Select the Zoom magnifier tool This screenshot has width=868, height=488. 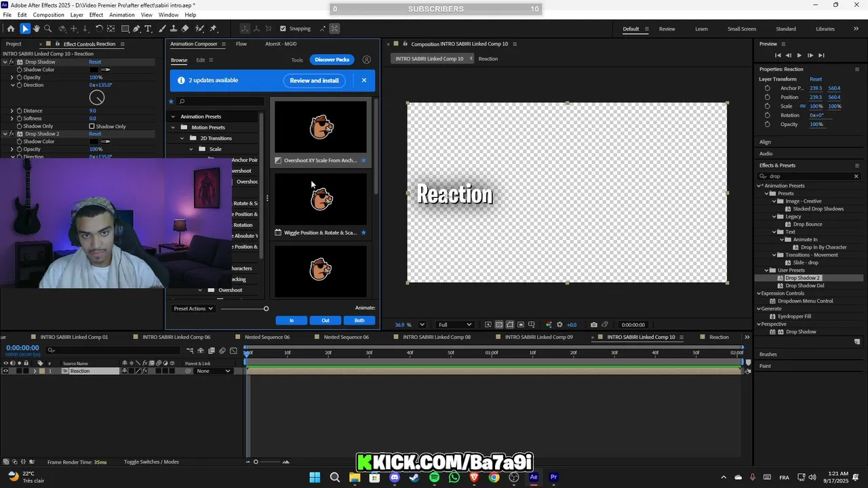coord(47,28)
